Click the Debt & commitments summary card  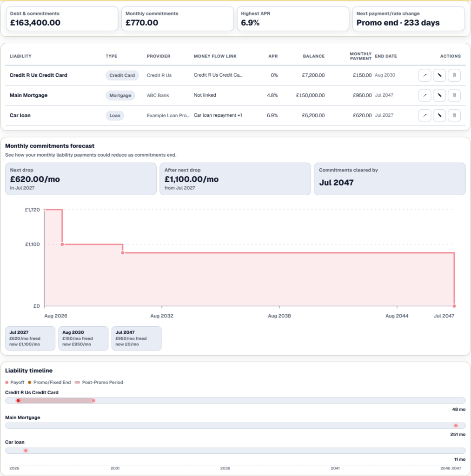62,19
